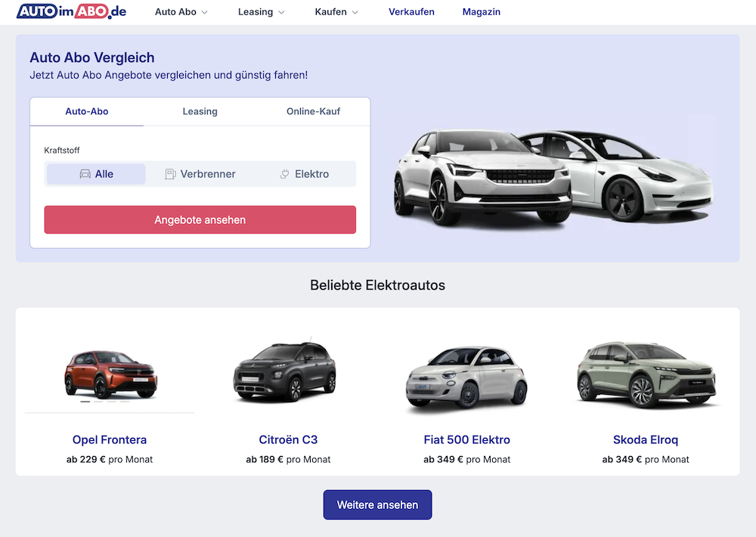The width and height of the screenshot is (756, 537).
Task: Click the car icon in Alle option
Action: coord(85,174)
